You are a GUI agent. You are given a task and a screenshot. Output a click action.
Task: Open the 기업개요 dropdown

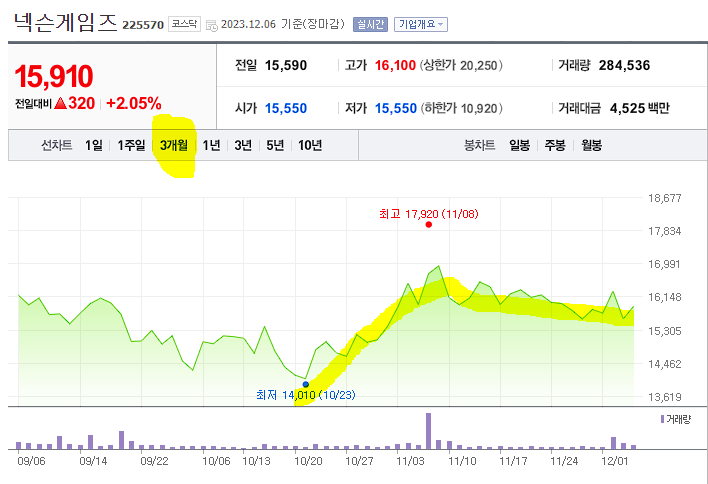coord(421,24)
